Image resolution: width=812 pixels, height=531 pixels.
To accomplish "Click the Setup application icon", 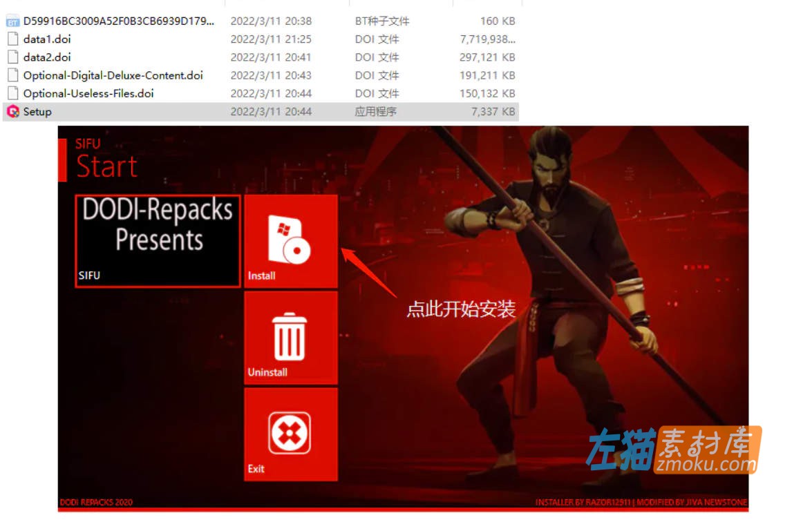I will click(12, 111).
